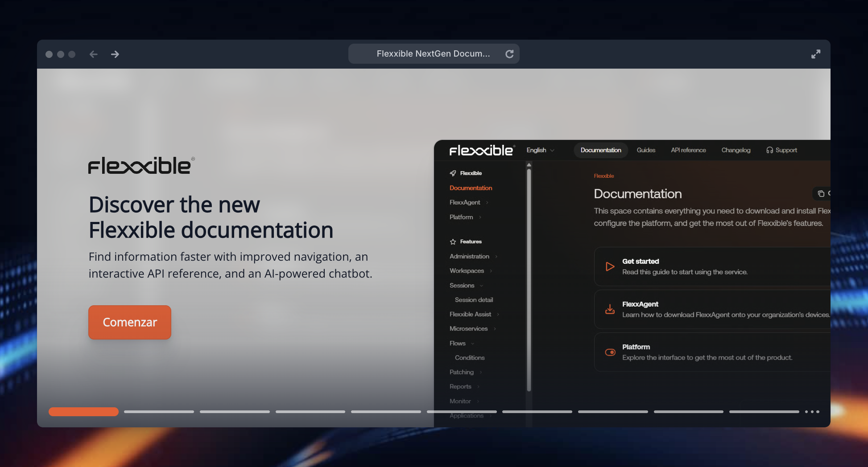Click the Flexxible NextGen Docum... address bar
Viewport: 868px width, 467px height.
[x=434, y=54]
